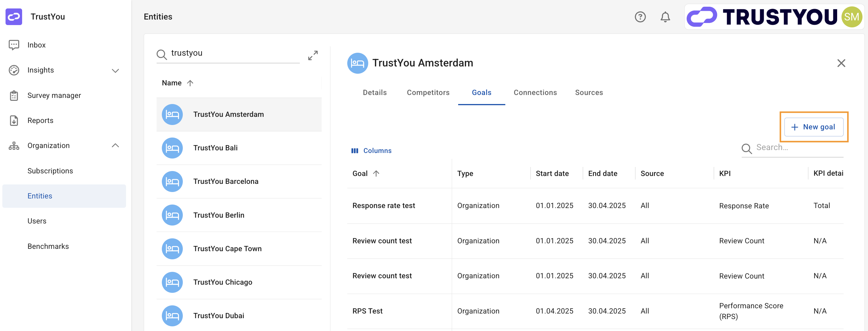This screenshot has height=331, width=868.
Task: Open the Columns selector
Action: point(371,150)
